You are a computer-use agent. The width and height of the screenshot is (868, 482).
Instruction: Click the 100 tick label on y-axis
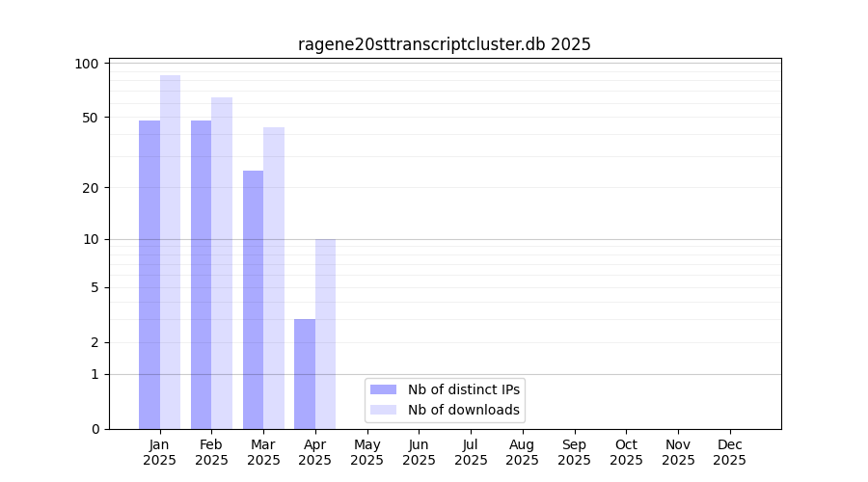tap(87, 64)
